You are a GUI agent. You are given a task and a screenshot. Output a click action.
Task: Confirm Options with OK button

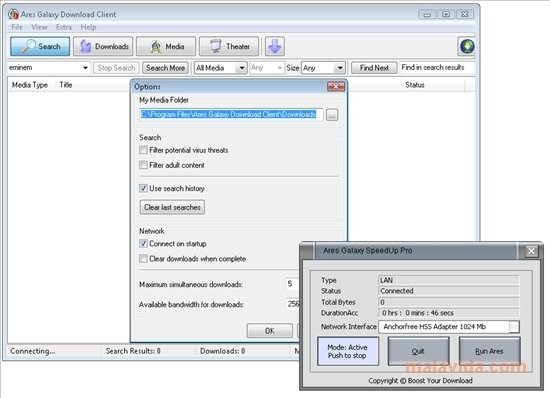click(270, 331)
